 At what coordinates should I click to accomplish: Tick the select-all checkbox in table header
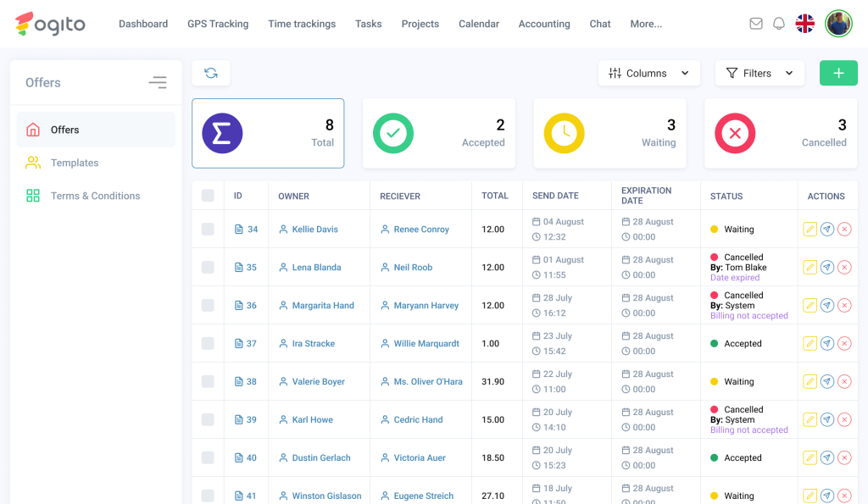(208, 196)
